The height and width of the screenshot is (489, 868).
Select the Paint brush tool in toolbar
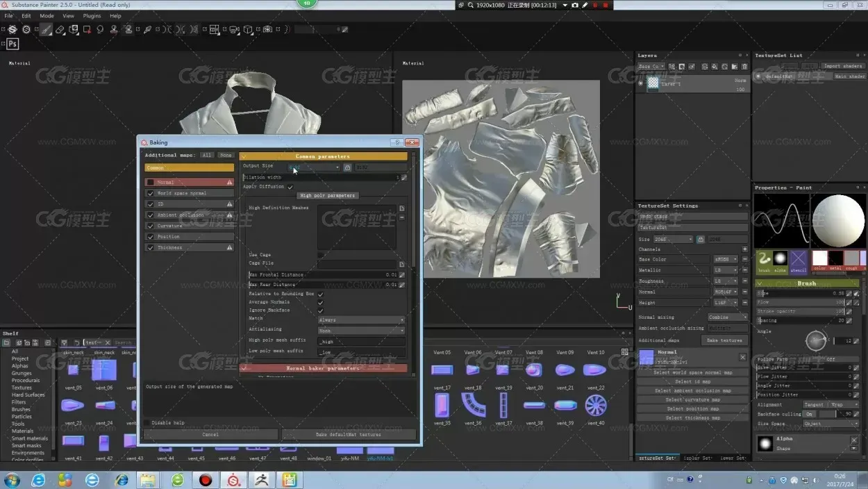coord(46,30)
